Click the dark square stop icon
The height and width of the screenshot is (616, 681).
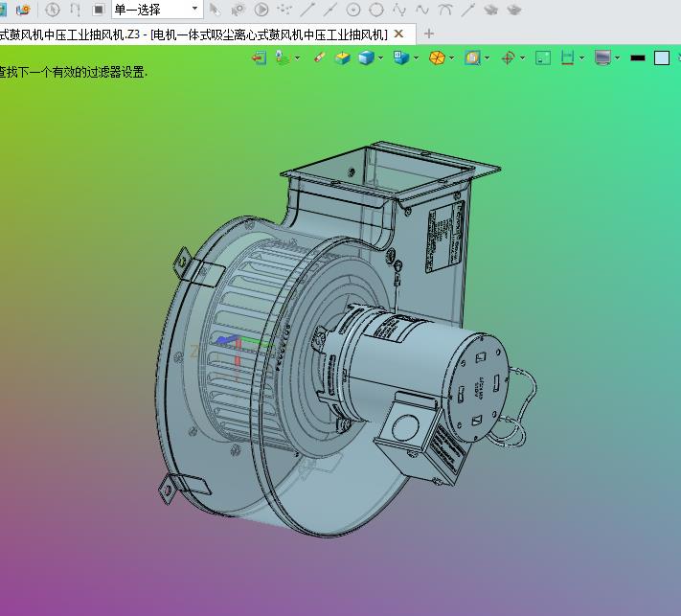click(x=99, y=10)
